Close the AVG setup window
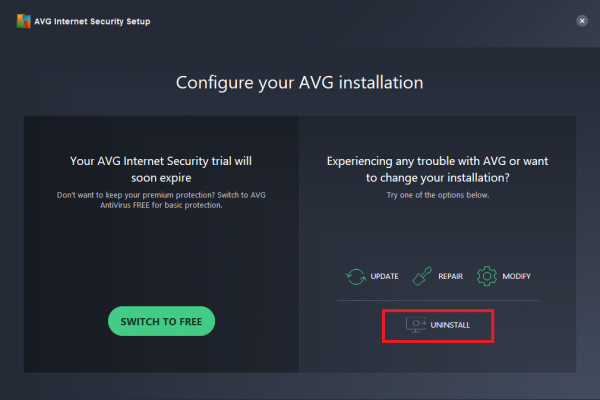The width and height of the screenshot is (600, 400). pos(581,20)
